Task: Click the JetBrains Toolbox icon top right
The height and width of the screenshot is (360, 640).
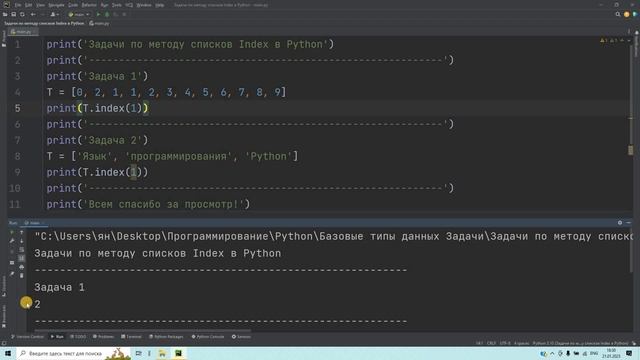Action: [x=635, y=14]
